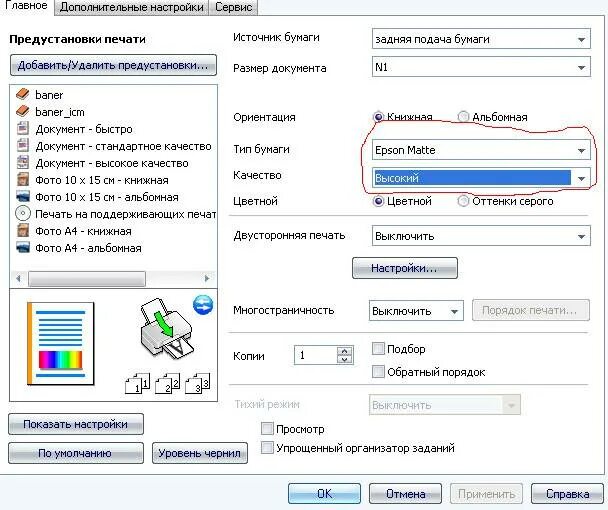Viewport: 608px width, 510px height.
Task: Choose 'Цветной' color printing option
Action: pos(378,201)
